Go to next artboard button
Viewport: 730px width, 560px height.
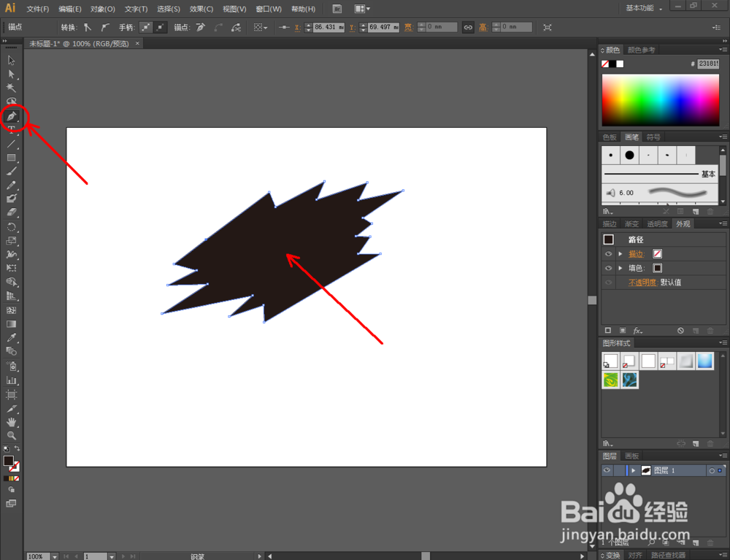123,556
